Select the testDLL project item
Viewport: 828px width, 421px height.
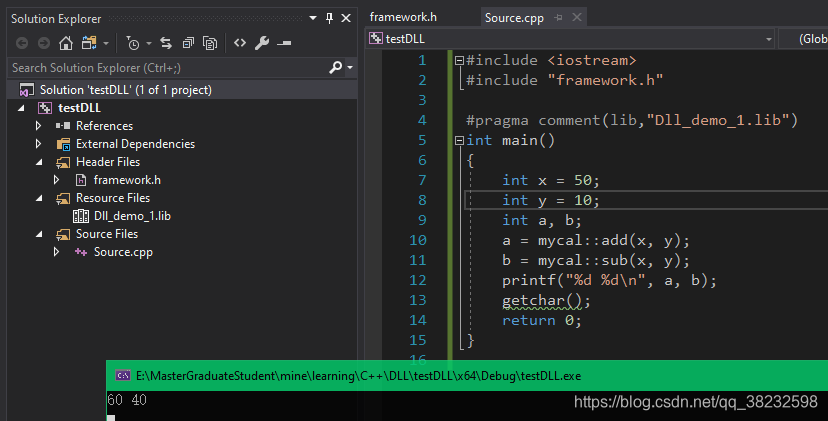[79, 108]
